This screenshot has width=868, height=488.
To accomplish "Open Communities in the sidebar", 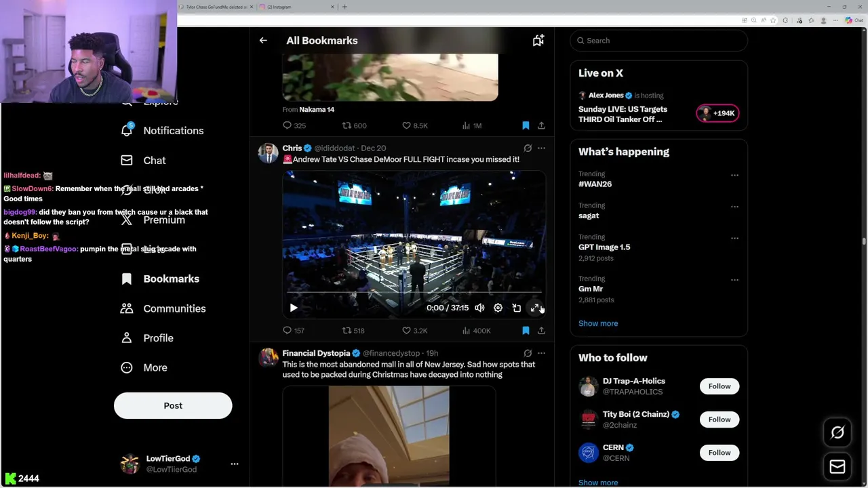I will pos(174,308).
